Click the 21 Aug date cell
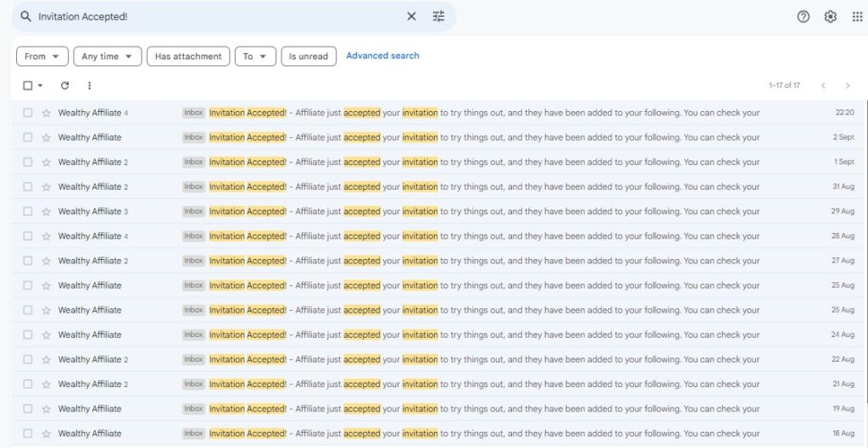This screenshot has height=448, width=868. [843, 384]
